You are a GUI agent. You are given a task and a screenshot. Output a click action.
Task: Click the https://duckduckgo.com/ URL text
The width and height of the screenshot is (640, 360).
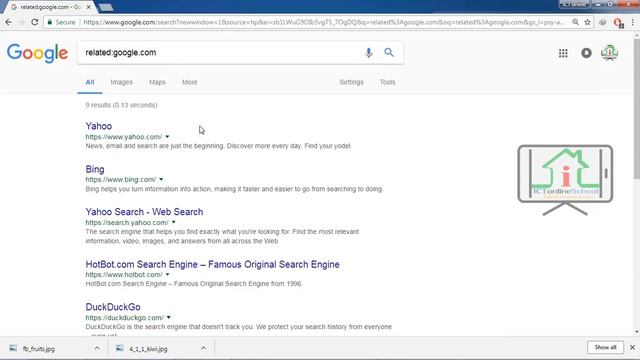coord(124,318)
